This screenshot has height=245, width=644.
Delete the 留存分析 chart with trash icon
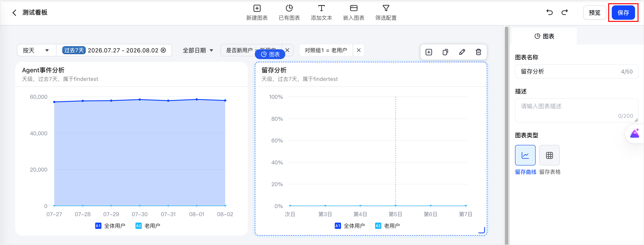tap(478, 52)
